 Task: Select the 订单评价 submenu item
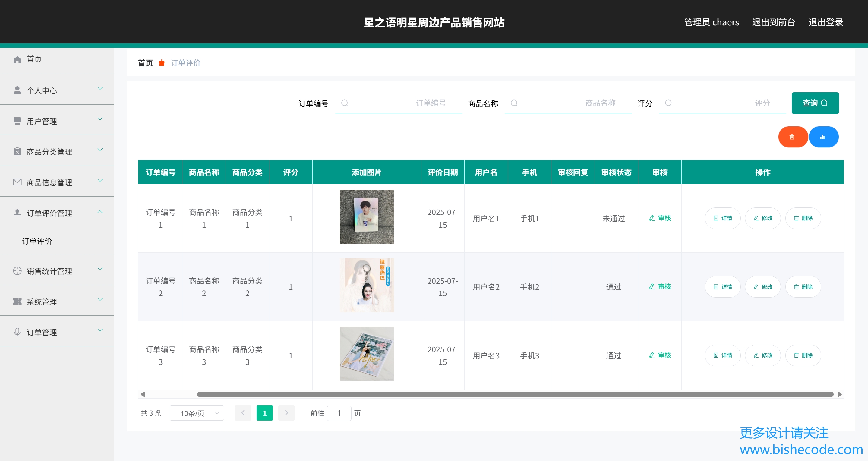(37, 241)
